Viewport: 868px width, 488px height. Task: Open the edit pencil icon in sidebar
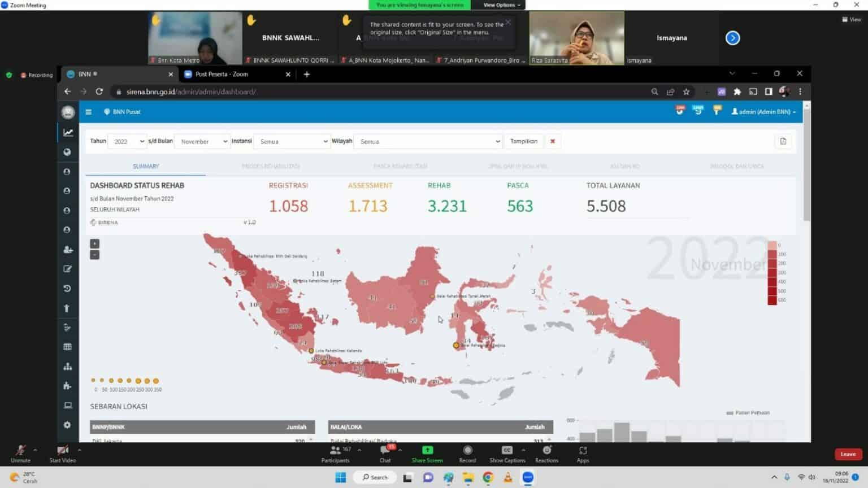67,269
